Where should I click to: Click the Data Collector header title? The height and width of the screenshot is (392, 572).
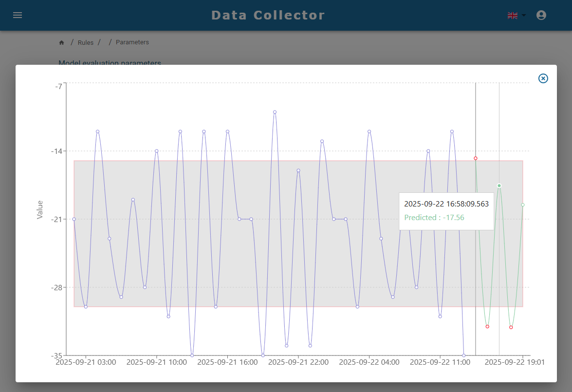point(268,15)
